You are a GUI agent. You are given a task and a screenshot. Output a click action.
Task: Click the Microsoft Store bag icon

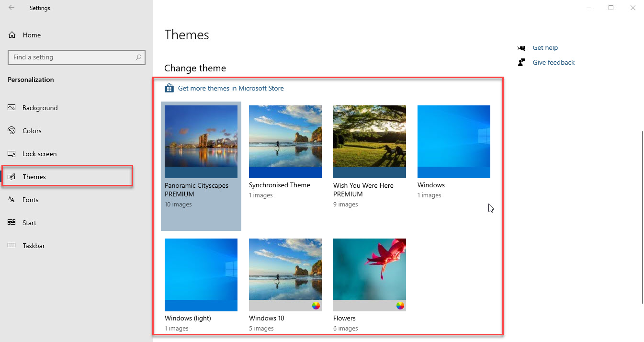[x=169, y=88]
